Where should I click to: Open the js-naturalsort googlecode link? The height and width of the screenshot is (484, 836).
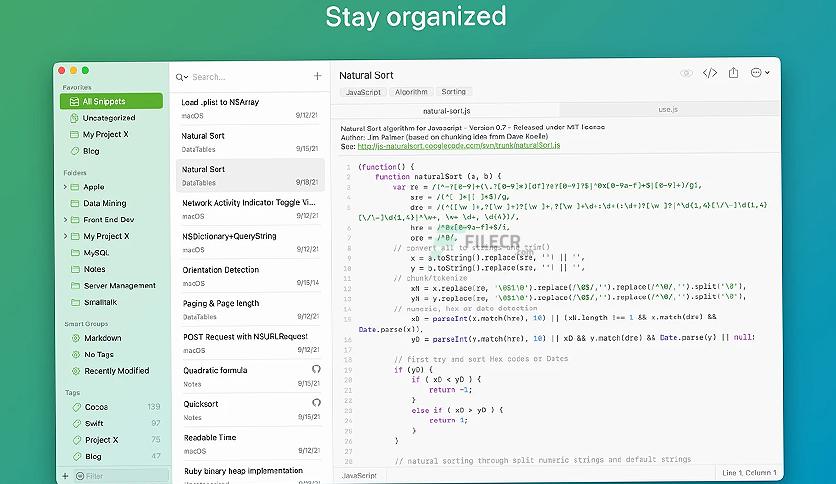(459, 146)
